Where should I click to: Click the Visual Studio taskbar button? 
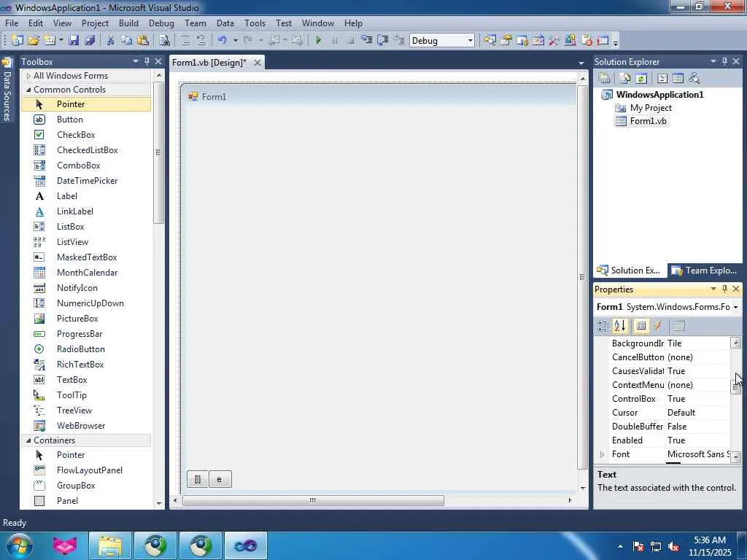tap(245, 545)
